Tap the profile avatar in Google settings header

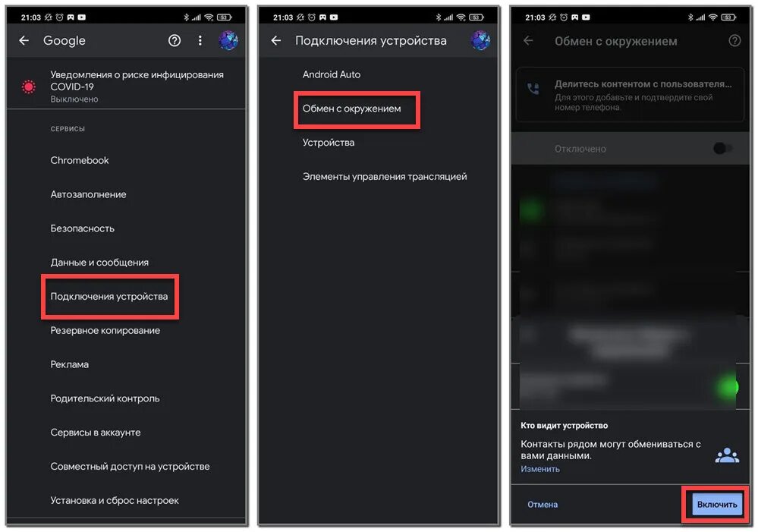[228, 41]
